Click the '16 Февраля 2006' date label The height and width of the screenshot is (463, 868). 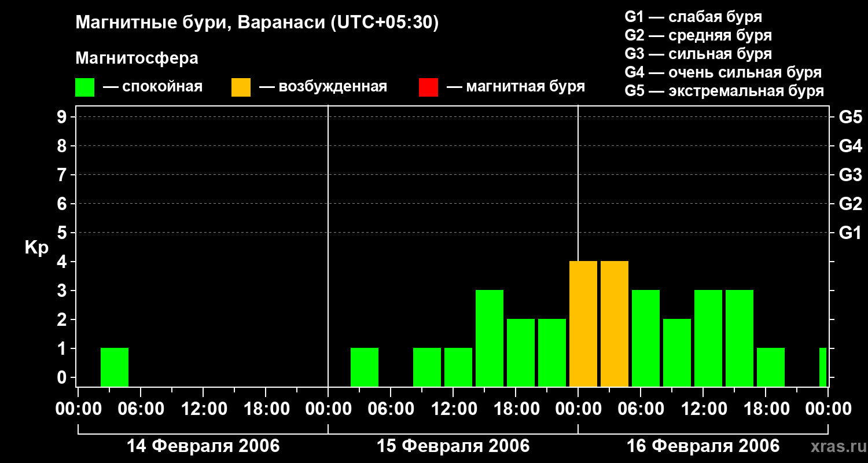703,446
